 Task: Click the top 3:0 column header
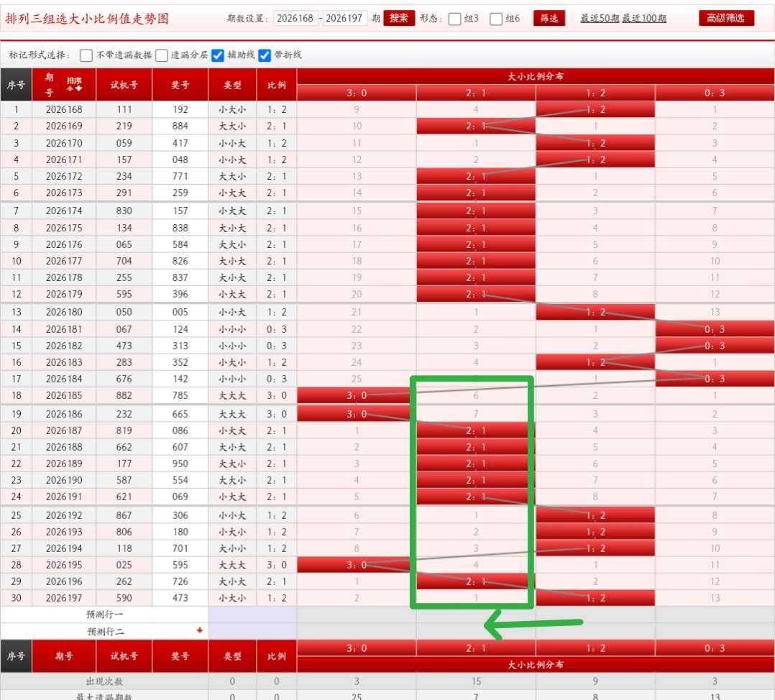pos(357,93)
